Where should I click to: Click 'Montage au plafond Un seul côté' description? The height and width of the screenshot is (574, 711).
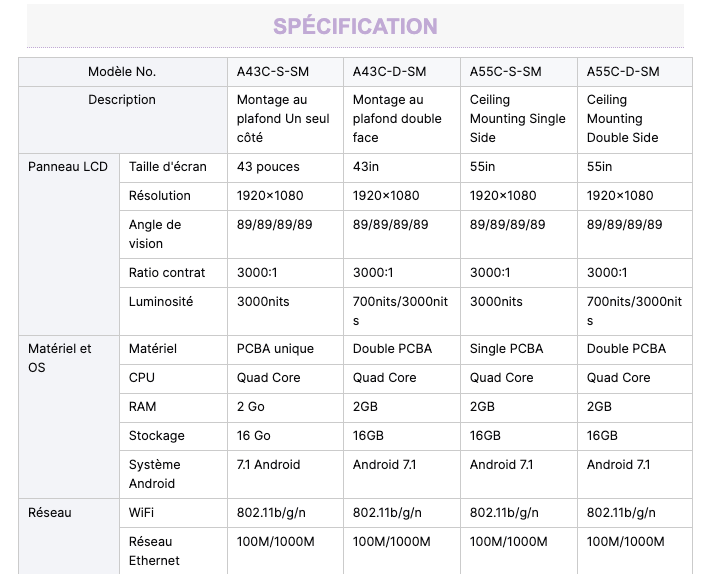coord(283,119)
